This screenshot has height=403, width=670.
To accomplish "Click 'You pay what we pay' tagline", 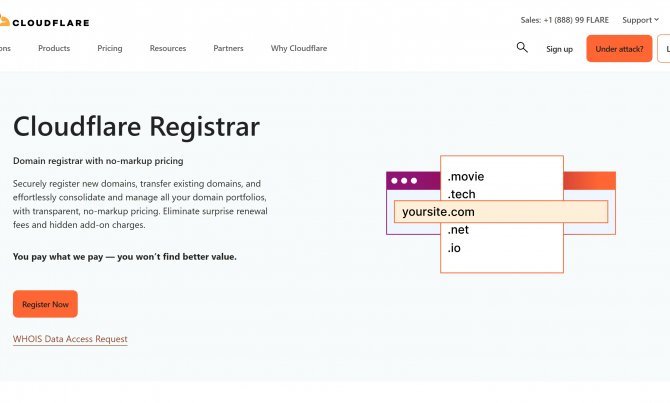I will tap(125, 257).
